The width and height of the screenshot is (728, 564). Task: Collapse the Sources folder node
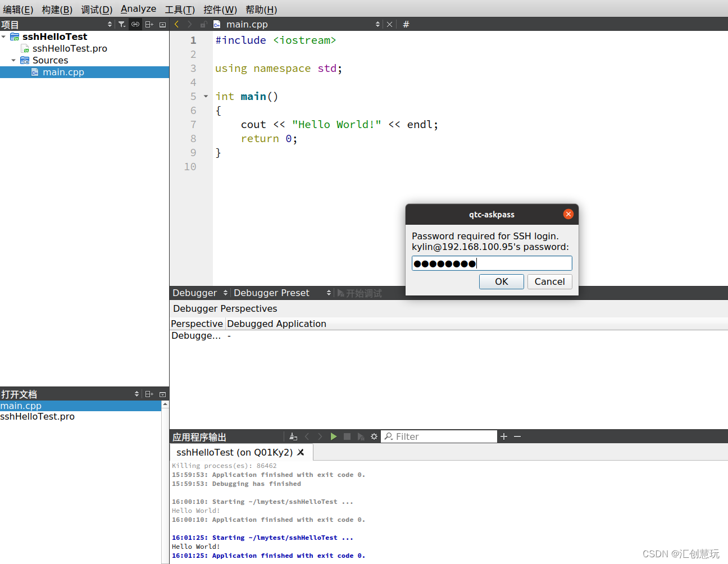(x=13, y=60)
